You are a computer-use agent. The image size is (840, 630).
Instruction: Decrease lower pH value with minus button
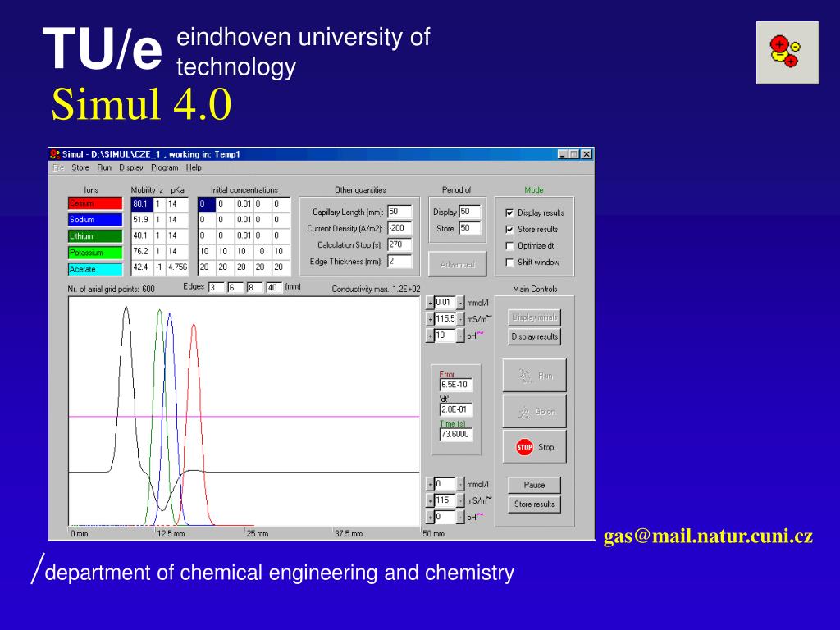point(460,517)
